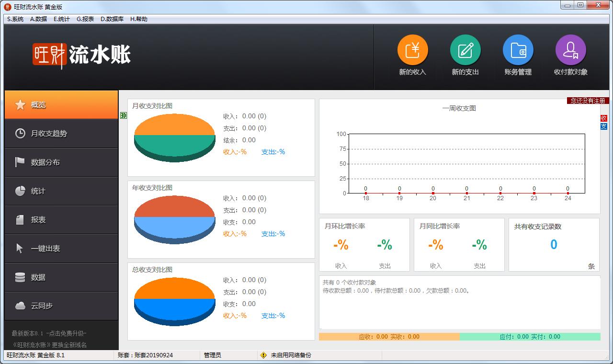Viewport: 613px width, 364px height.
Task: Click 月同比增长率 支出 percentage
Action: click(x=479, y=245)
